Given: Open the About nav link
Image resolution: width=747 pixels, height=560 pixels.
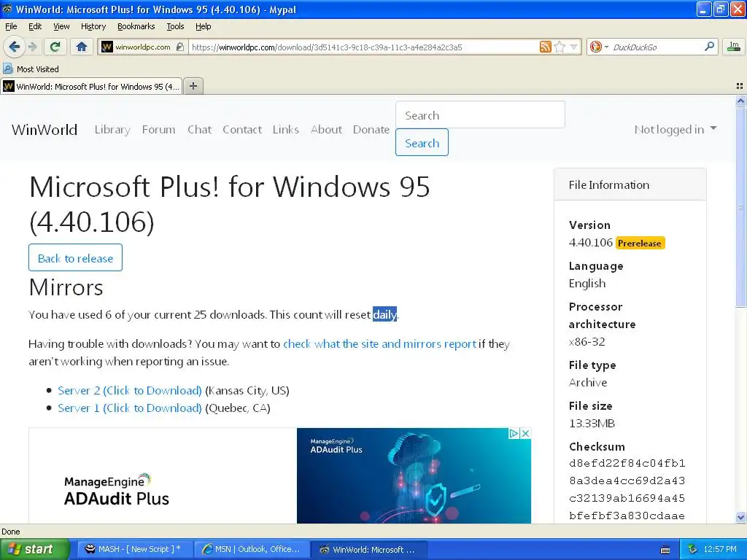Looking at the screenshot, I should tap(326, 130).
